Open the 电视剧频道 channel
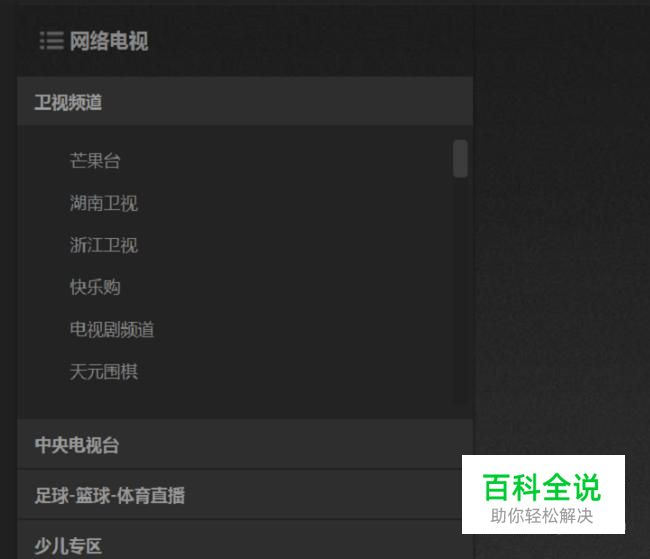 [x=112, y=330]
